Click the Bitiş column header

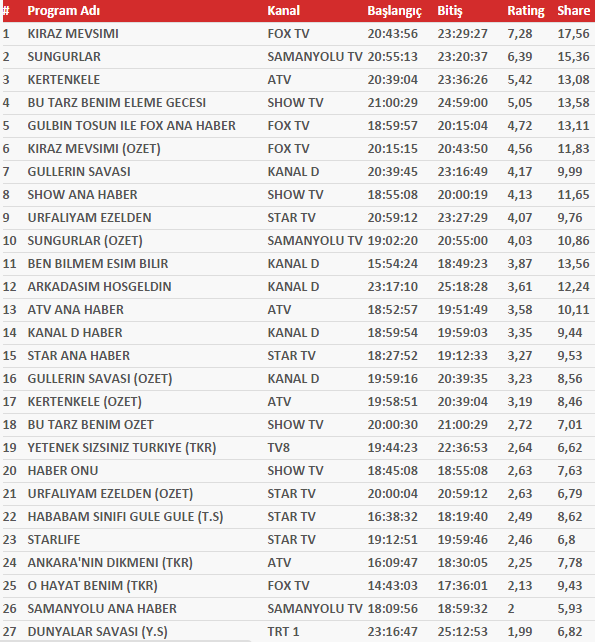click(450, 11)
